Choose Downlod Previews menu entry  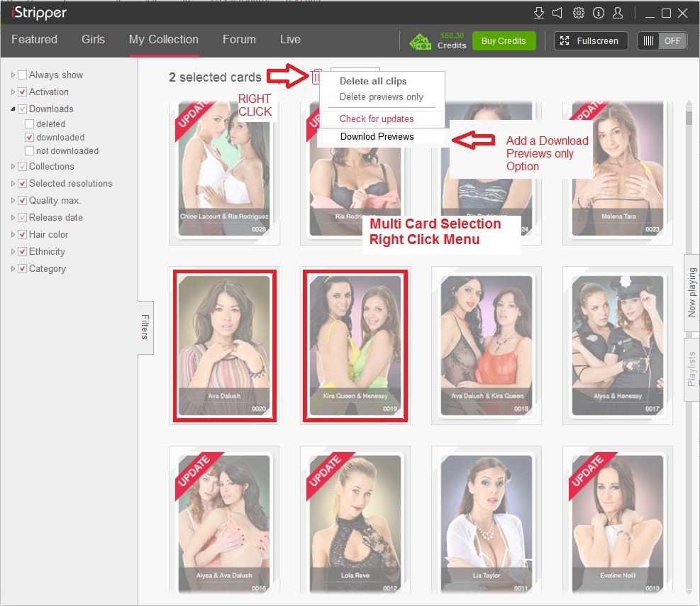pyautogui.click(x=377, y=137)
